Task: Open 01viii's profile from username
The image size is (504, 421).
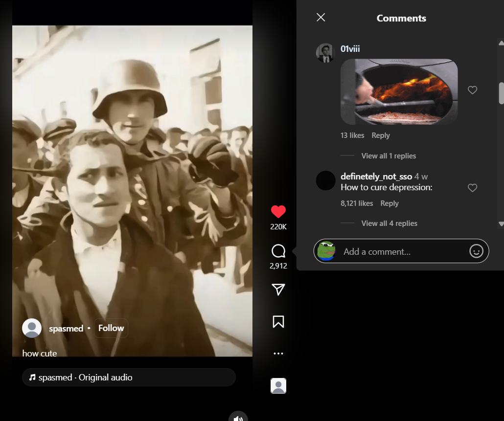Action: coord(350,49)
